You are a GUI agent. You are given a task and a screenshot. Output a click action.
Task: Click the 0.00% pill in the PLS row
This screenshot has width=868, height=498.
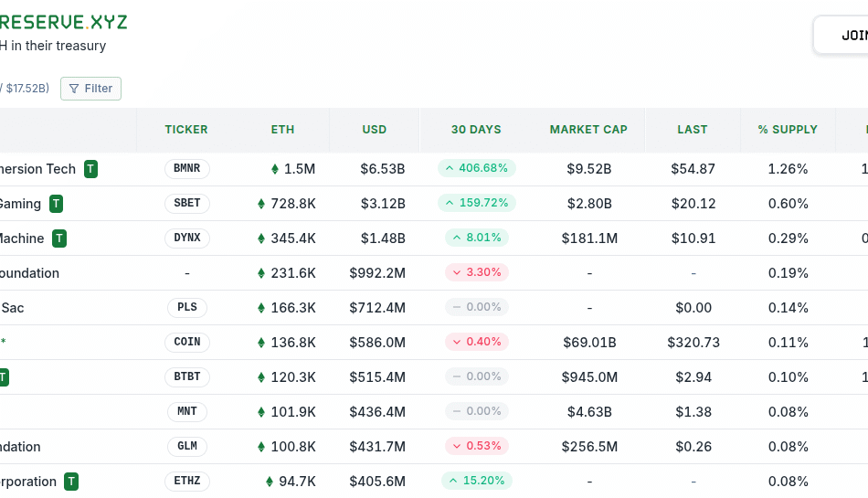click(477, 307)
